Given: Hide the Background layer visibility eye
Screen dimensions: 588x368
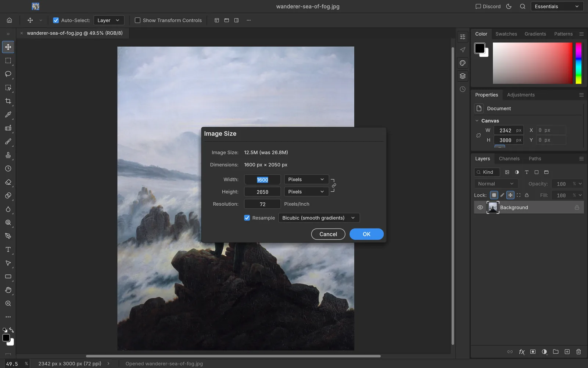Looking at the screenshot, I should (x=480, y=208).
